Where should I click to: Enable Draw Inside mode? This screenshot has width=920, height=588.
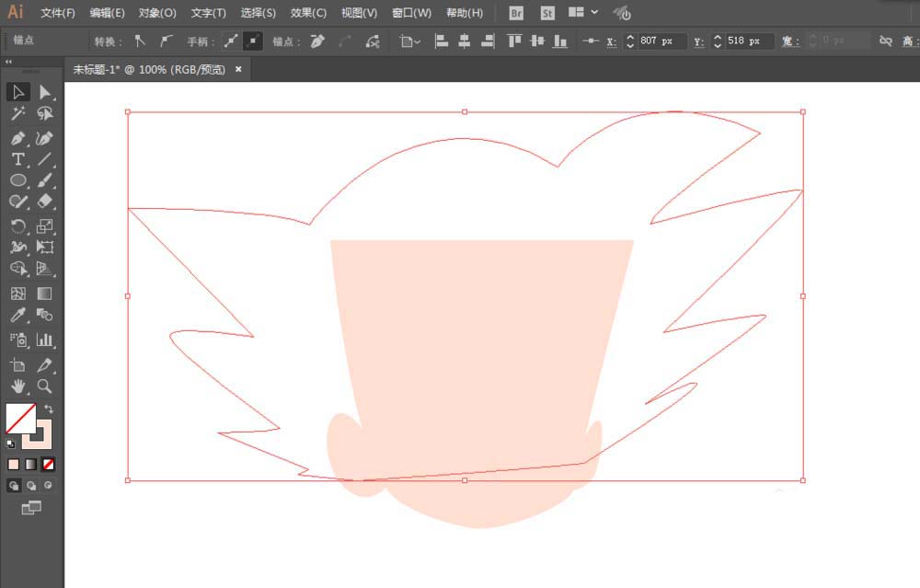[x=48, y=486]
